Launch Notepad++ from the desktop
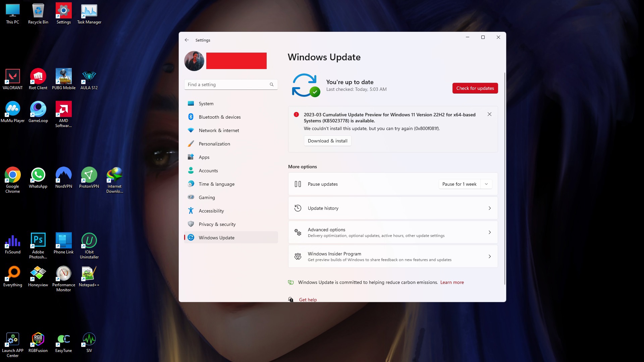 [89, 277]
